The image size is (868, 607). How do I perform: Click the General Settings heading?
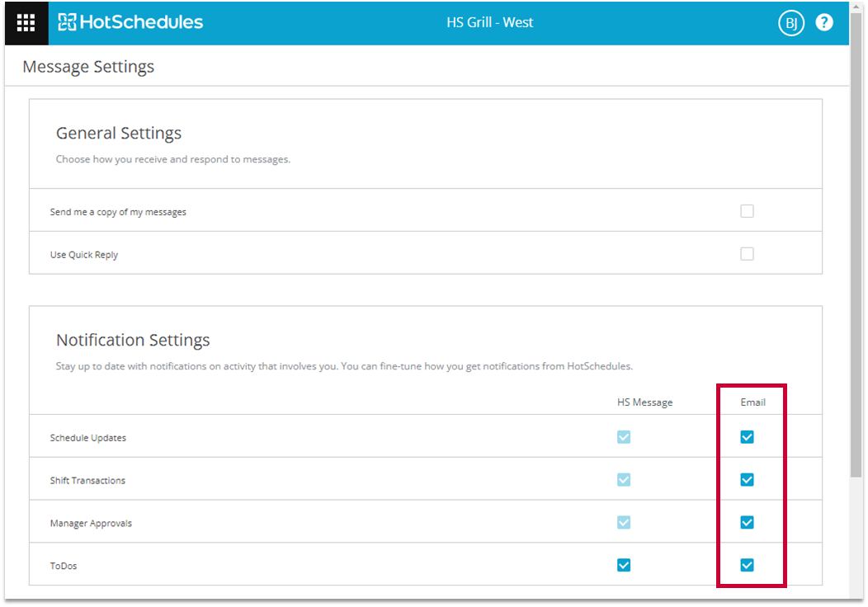pyautogui.click(x=119, y=134)
